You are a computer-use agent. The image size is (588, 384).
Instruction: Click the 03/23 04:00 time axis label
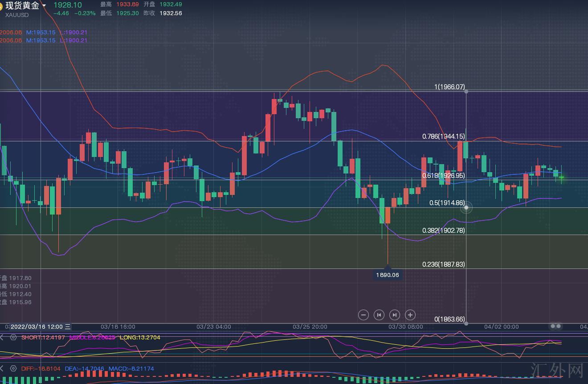coord(214,327)
